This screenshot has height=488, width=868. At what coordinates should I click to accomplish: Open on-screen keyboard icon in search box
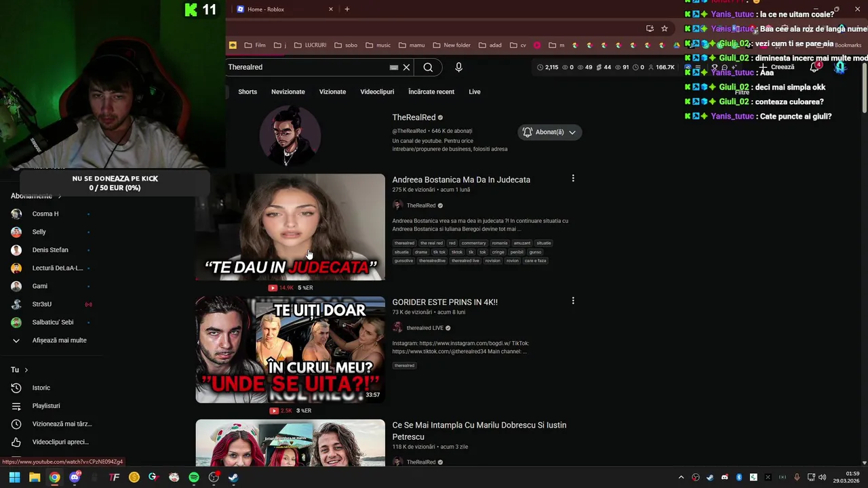coord(393,67)
